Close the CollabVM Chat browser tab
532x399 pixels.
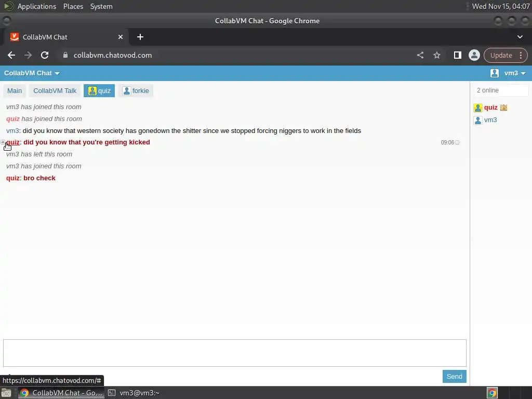click(121, 37)
